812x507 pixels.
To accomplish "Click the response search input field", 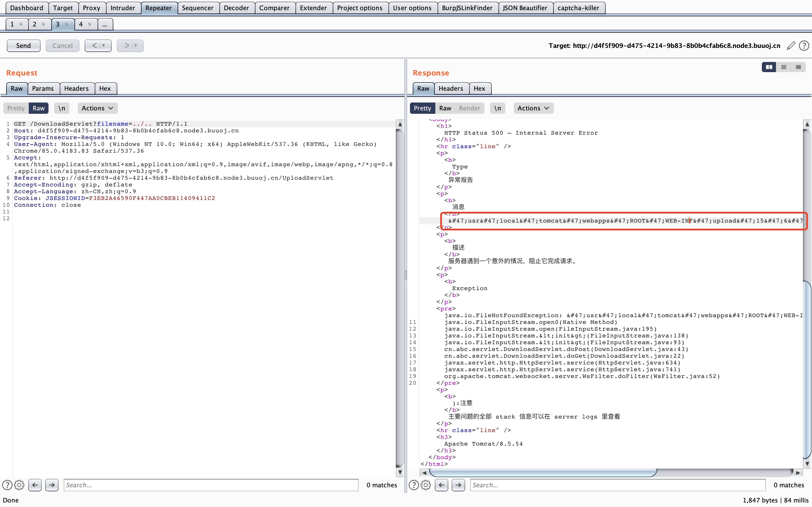I will tap(617, 485).
